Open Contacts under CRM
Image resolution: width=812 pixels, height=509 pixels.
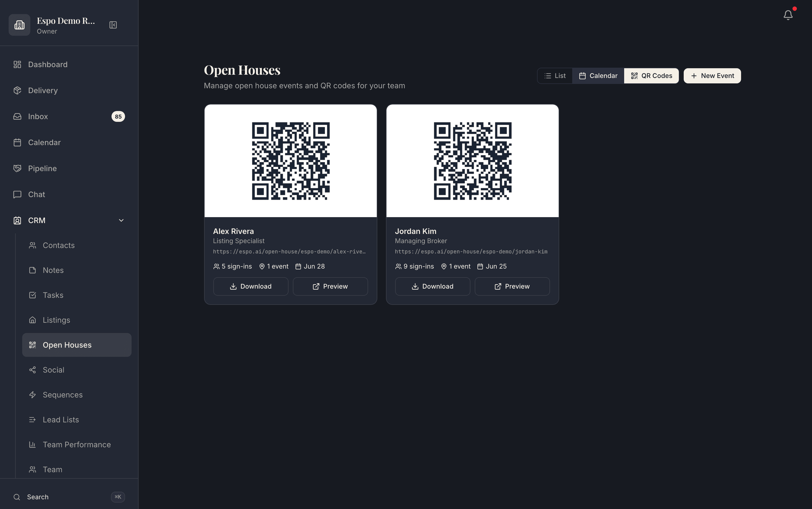77,245
